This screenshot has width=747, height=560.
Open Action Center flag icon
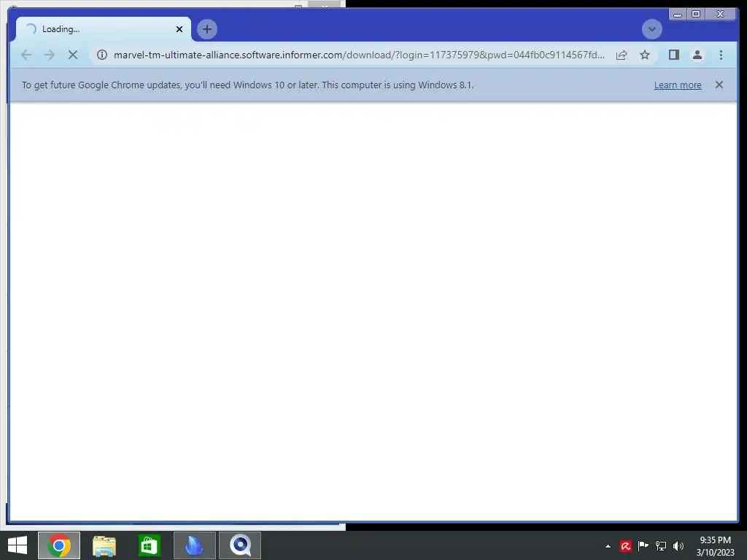643,546
